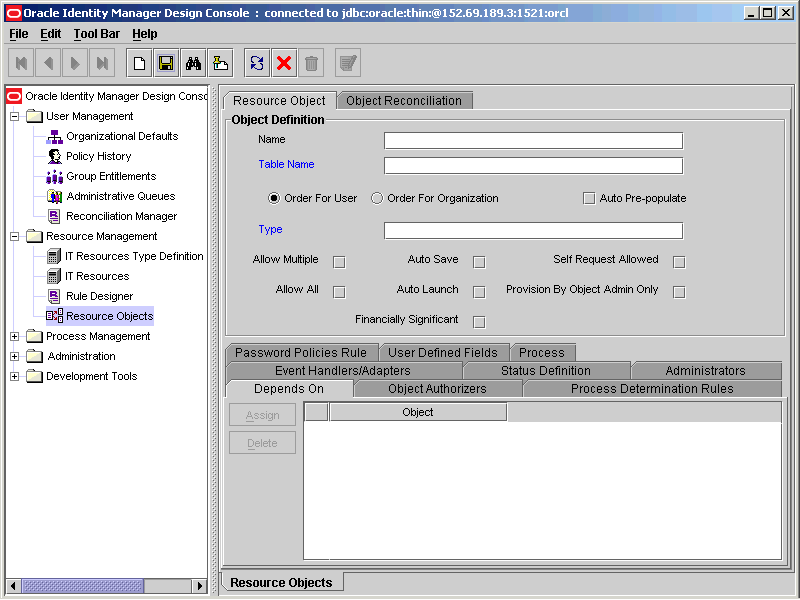
Task: Open IT Resources Type Definition node
Action: click(x=125, y=256)
